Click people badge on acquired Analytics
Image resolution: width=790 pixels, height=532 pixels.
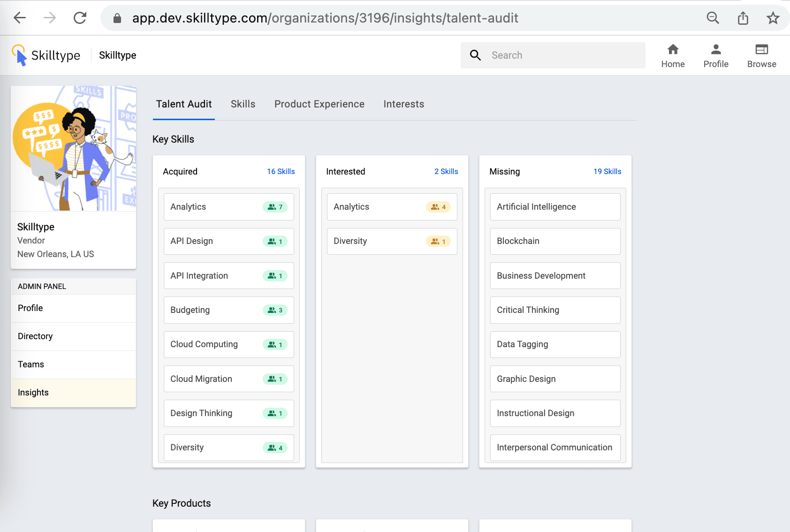(x=275, y=207)
